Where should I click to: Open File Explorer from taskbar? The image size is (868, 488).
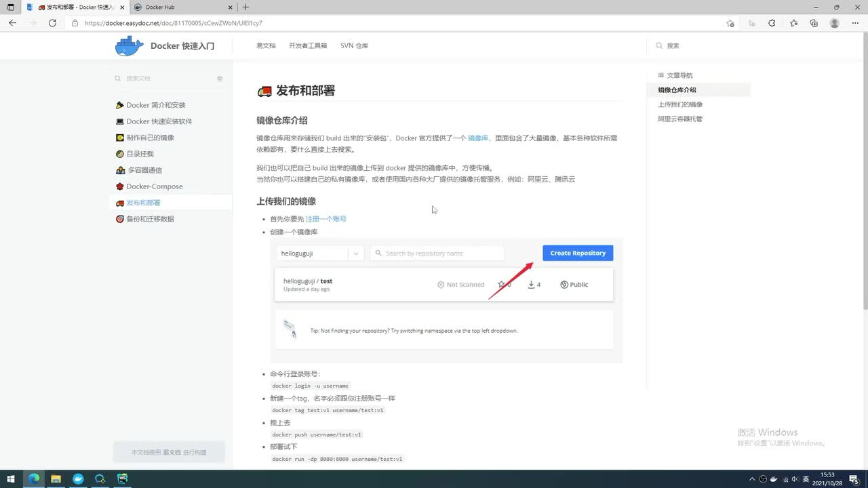click(x=56, y=479)
